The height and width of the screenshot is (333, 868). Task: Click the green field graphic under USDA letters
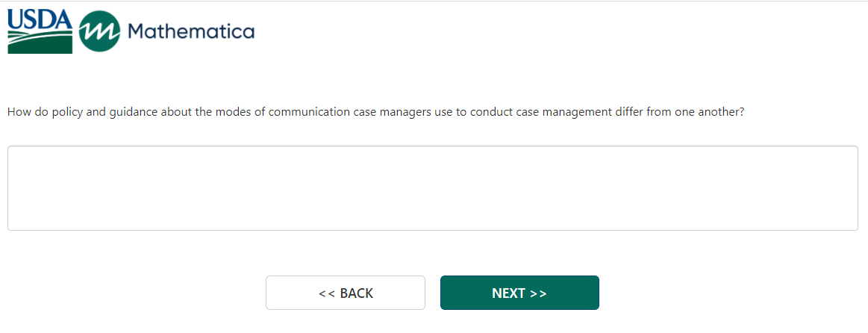click(x=40, y=42)
